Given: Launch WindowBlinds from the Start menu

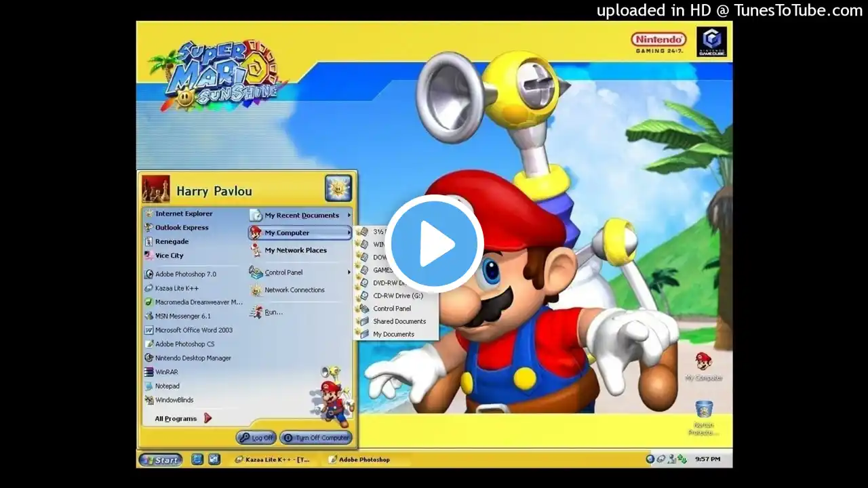Looking at the screenshot, I should pos(169,400).
